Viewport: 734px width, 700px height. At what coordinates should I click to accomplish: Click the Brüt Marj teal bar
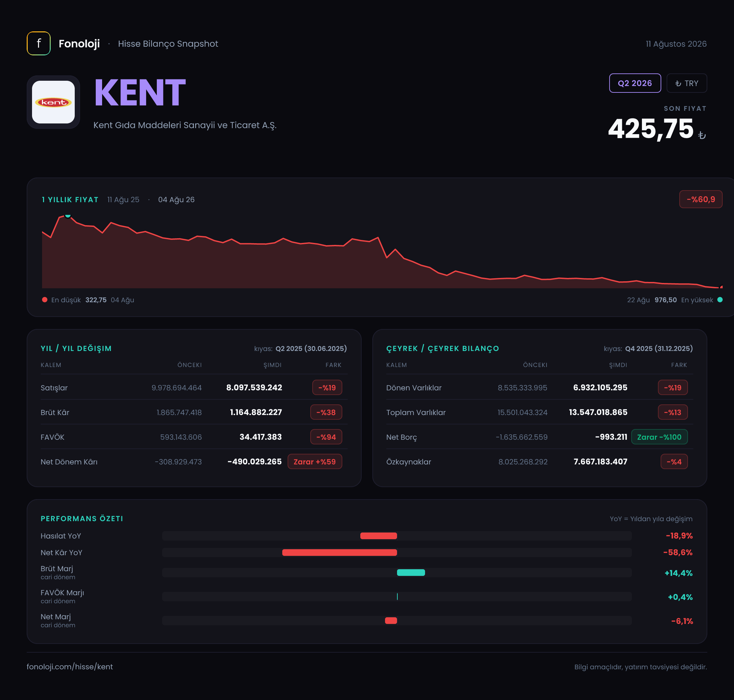pyautogui.click(x=411, y=573)
